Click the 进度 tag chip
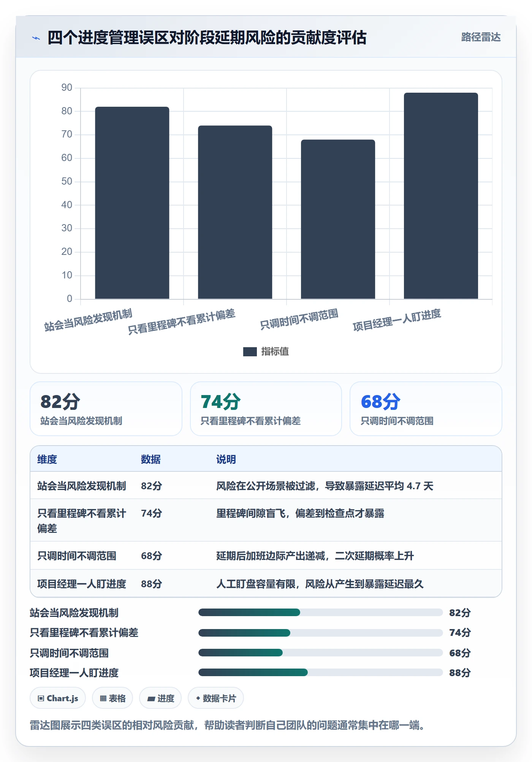532x762 pixels. click(160, 698)
